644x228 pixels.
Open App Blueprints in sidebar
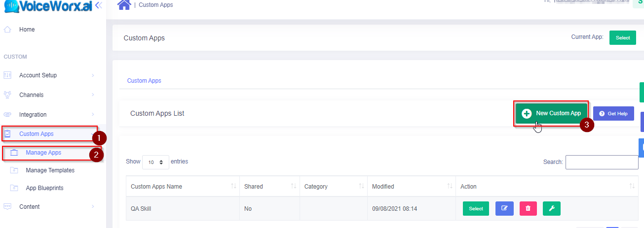(44, 188)
